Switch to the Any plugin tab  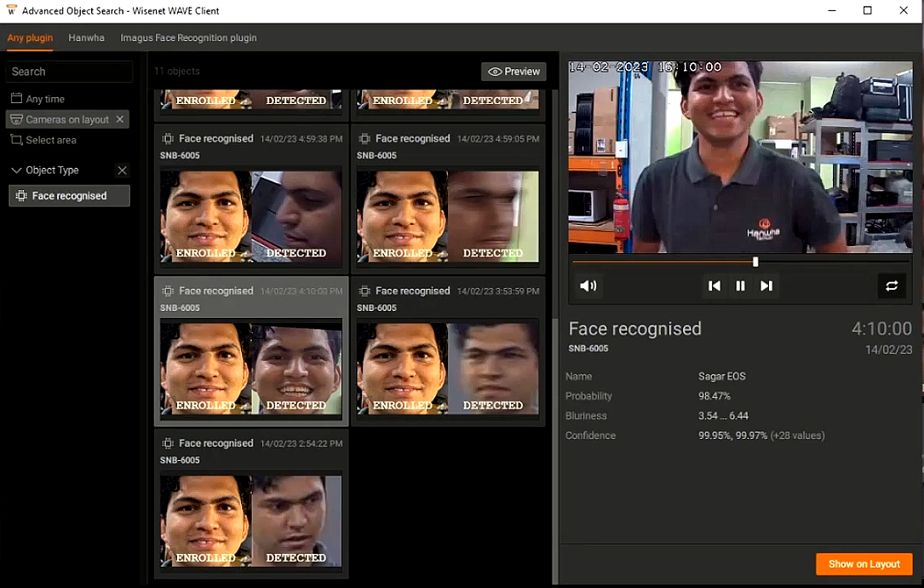pos(30,37)
